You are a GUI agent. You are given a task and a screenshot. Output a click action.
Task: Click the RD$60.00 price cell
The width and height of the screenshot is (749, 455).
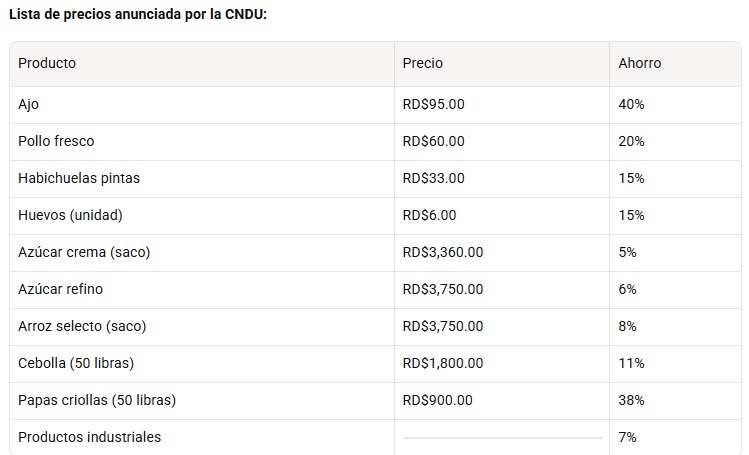pos(433,141)
